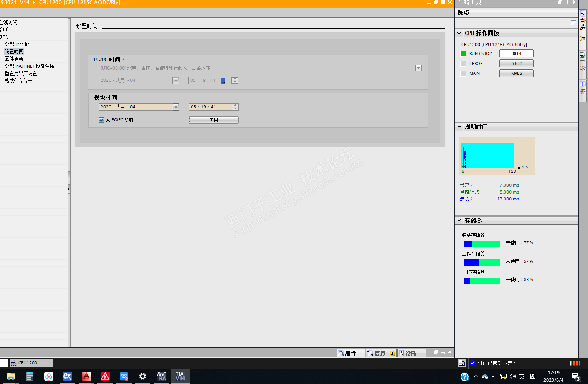Toggle the 从 PG/PC 获取 checkbox
The image size is (588, 384).
pyautogui.click(x=102, y=120)
